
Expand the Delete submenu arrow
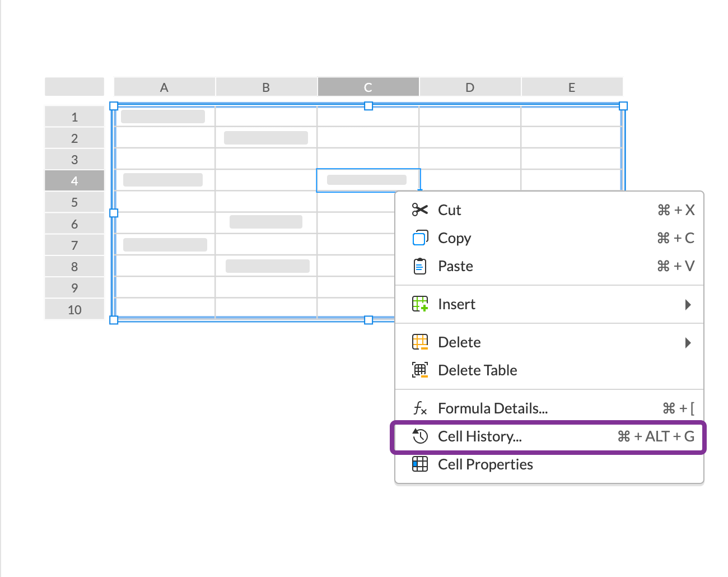(x=688, y=342)
